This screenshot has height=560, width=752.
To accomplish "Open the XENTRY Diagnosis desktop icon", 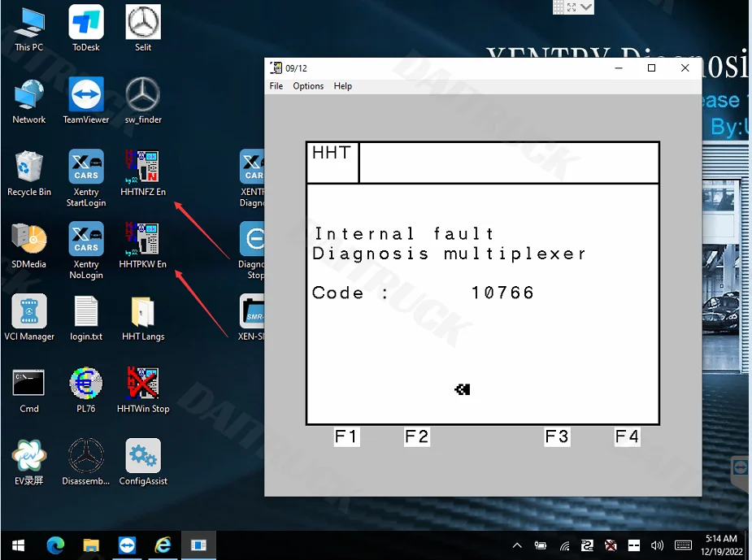I will point(252,178).
